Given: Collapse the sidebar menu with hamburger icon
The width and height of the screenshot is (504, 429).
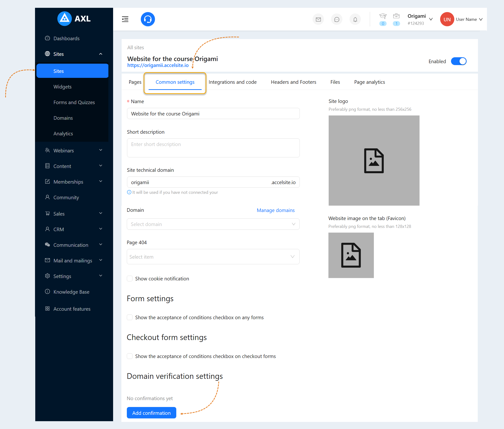Looking at the screenshot, I should pos(125,19).
